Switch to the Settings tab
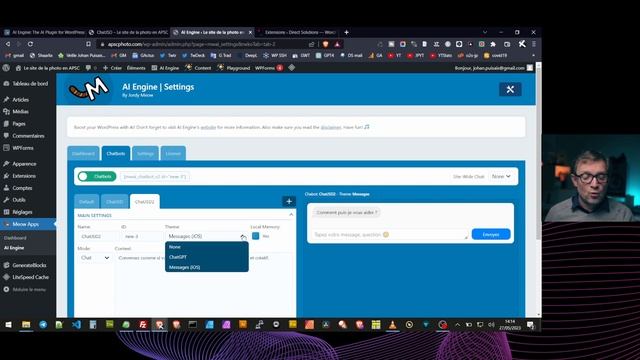The height and width of the screenshot is (360, 640). pos(145,153)
